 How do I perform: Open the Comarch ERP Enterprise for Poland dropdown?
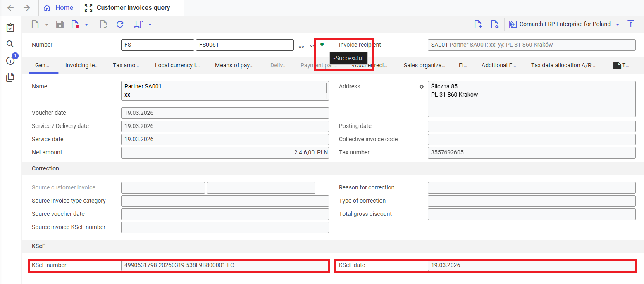click(x=618, y=24)
